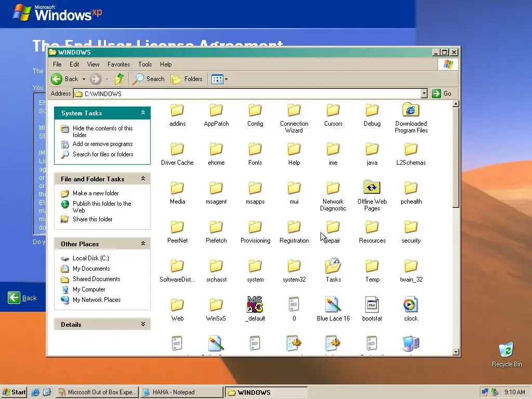This screenshot has width=532, height=399.
Task: Select the security folder icon
Action: click(411, 228)
